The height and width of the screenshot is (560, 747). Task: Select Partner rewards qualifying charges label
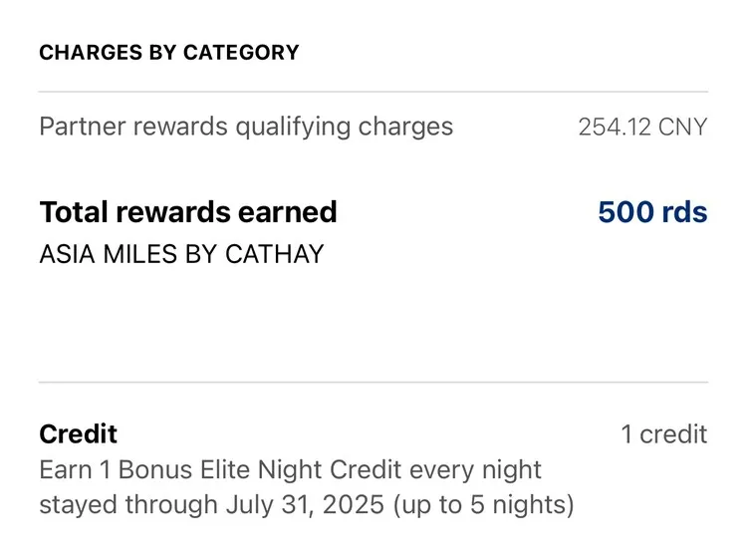tap(246, 127)
